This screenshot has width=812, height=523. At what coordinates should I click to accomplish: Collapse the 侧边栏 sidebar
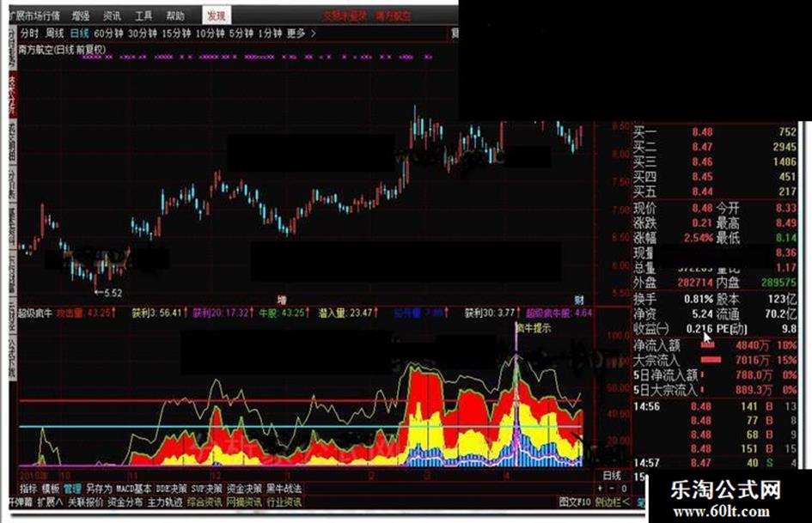613,502
